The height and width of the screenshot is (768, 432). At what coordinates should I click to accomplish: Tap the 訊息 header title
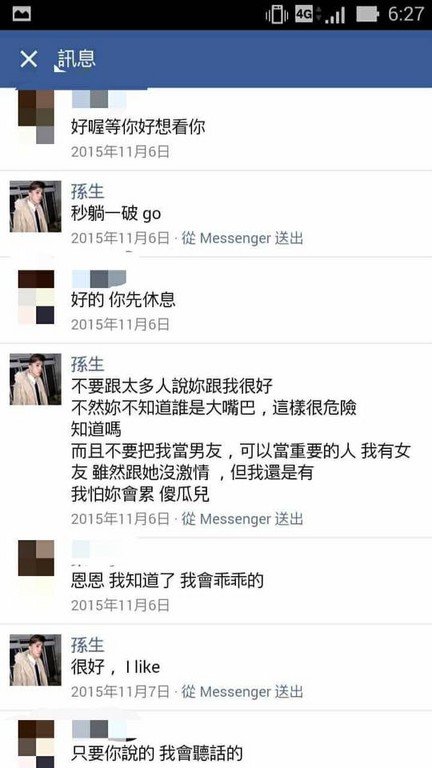76,59
